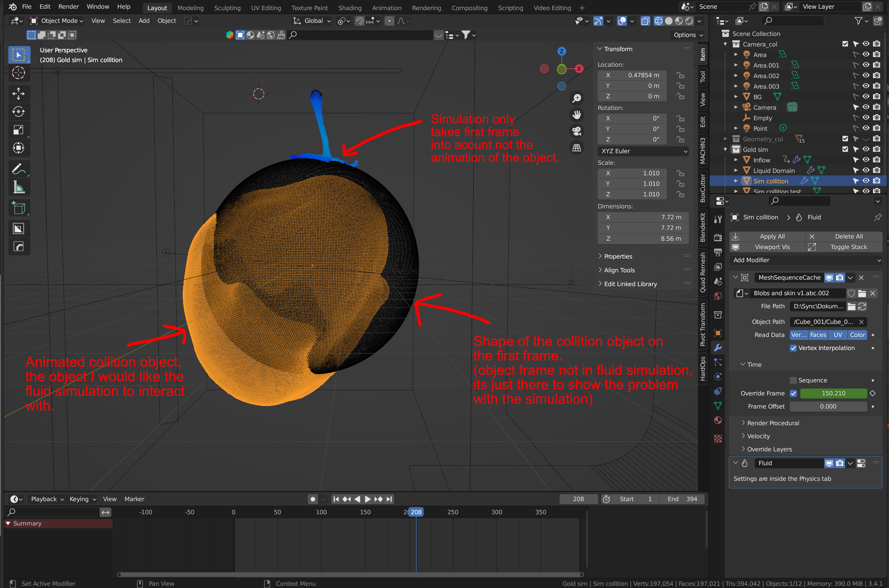
Task: Switch to the Shading workspace tab
Action: (x=349, y=8)
